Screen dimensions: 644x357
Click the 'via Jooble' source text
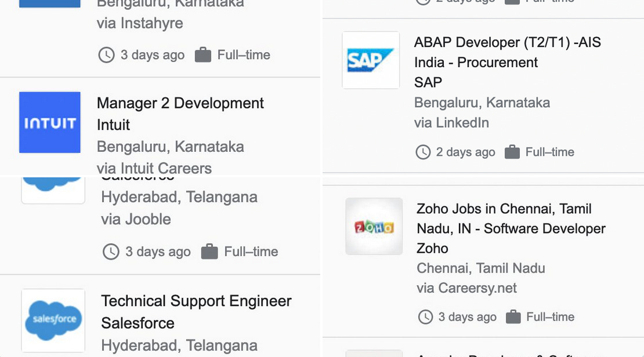(136, 219)
